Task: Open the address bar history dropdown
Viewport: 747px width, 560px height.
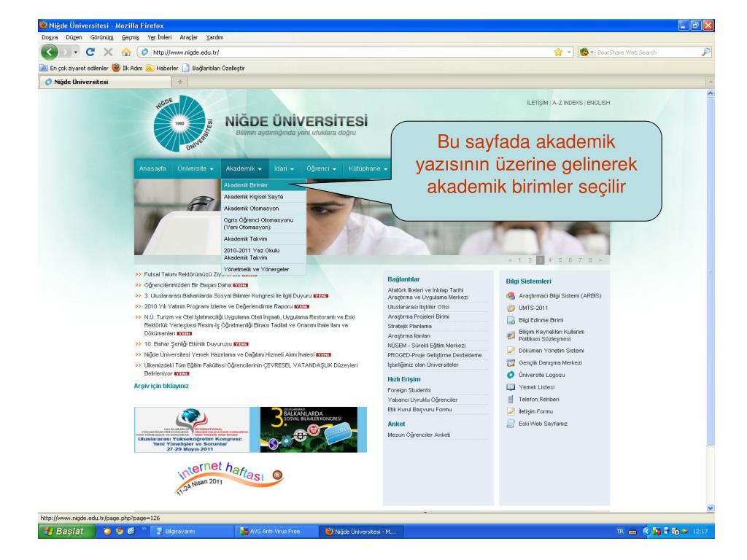Action: click(569, 52)
